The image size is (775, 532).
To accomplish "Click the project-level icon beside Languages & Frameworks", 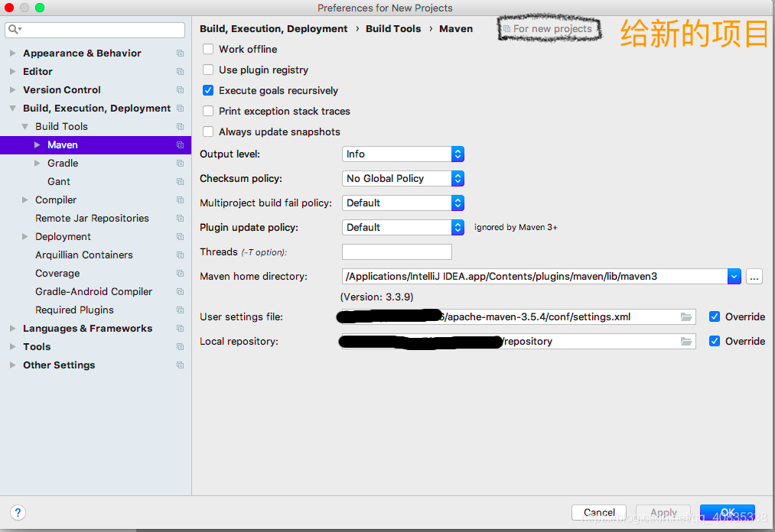I will [180, 329].
